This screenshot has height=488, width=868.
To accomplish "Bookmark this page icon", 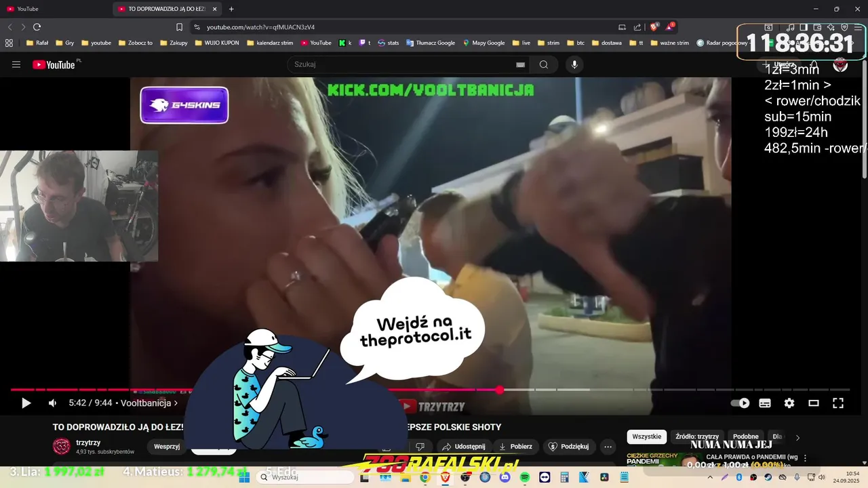I will click(179, 27).
